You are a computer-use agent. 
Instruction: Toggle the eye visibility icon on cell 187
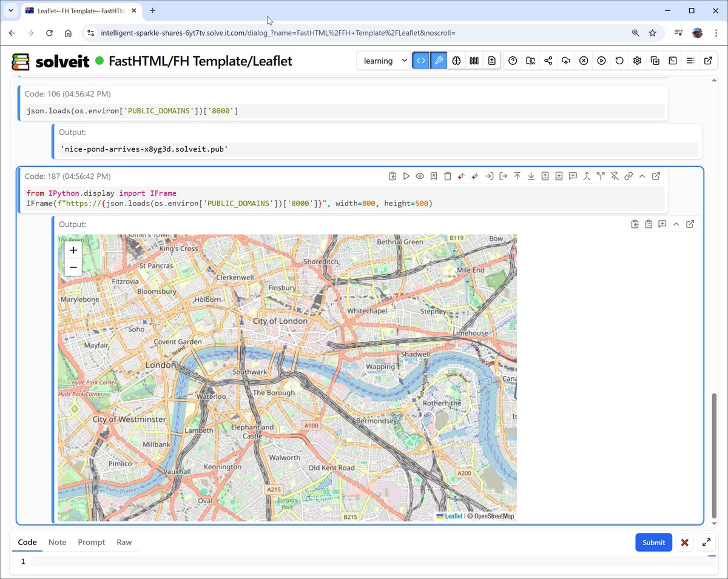(420, 176)
